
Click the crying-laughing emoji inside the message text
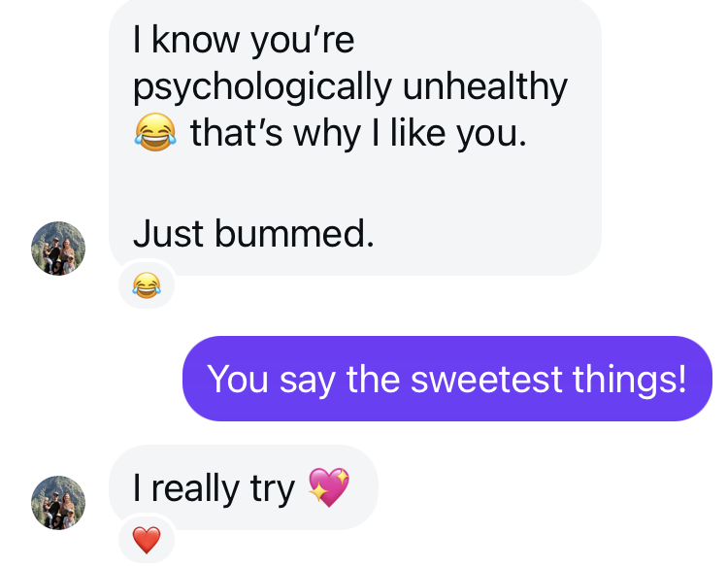point(155,131)
